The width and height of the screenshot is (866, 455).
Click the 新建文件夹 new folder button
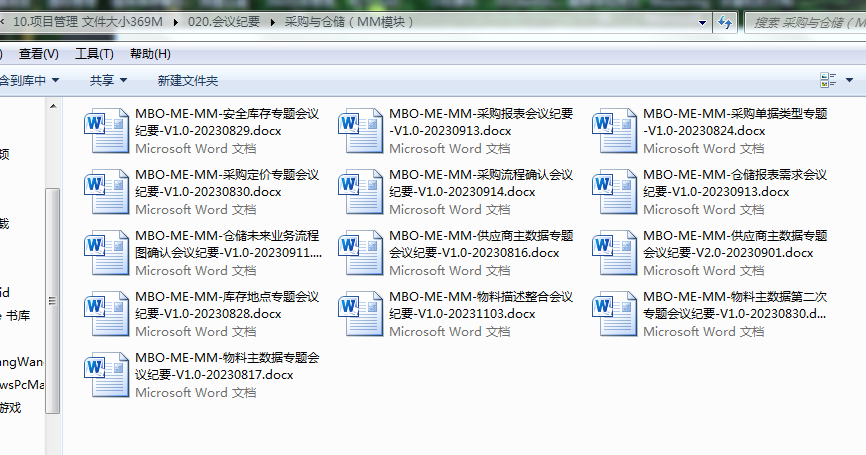[187, 80]
